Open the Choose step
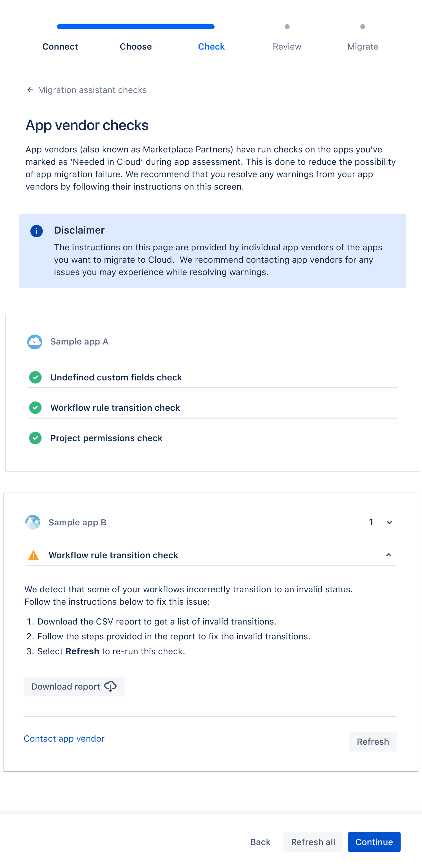Viewport: 422px width, 868px height. click(135, 46)
